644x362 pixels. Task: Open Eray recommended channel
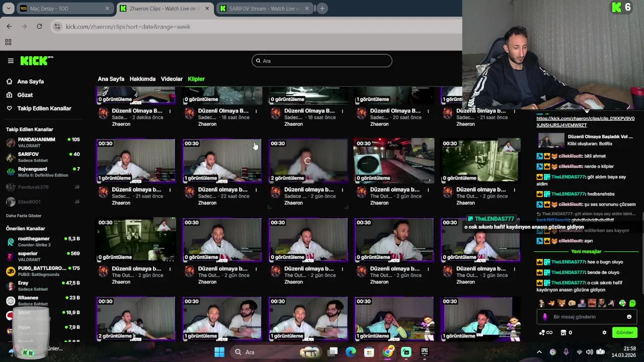[x=43, y=286]
